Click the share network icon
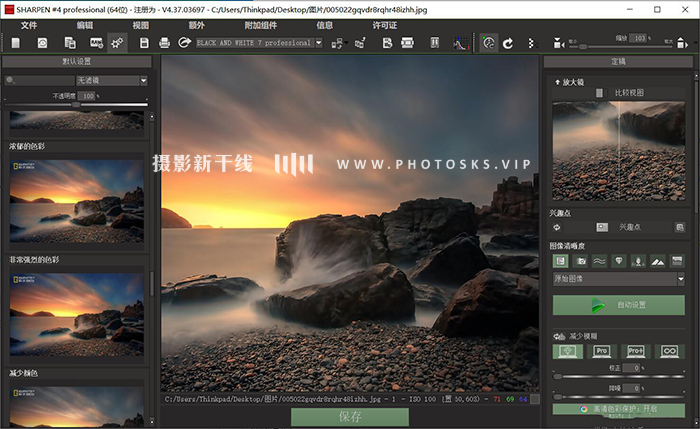 pyautogui.click(x=338, y=43)
